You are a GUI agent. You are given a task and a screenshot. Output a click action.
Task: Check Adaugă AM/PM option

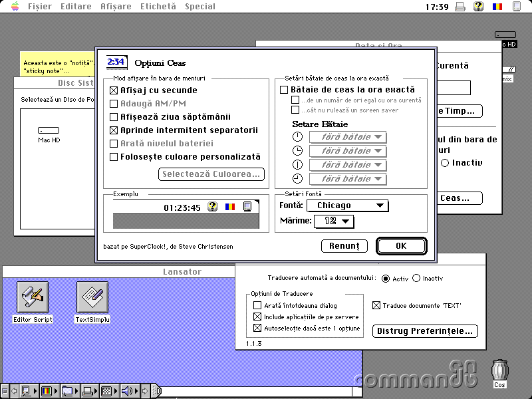[x=114, y=104]
